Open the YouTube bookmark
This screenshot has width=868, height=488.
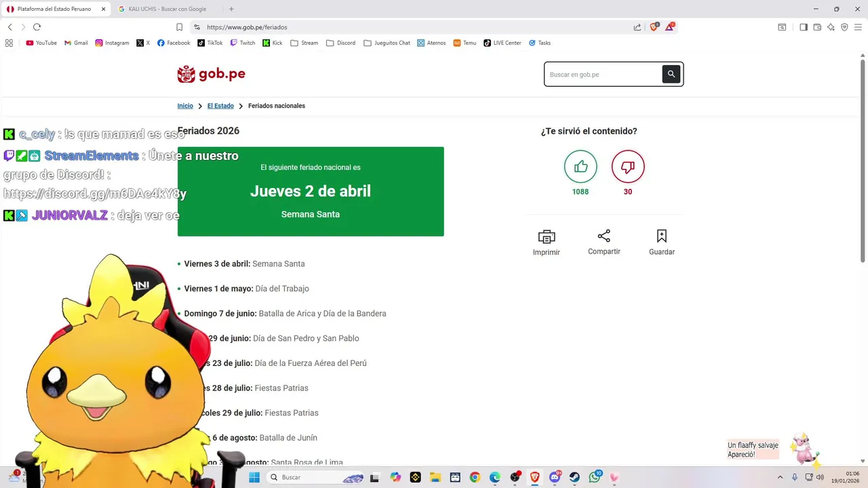41,43
